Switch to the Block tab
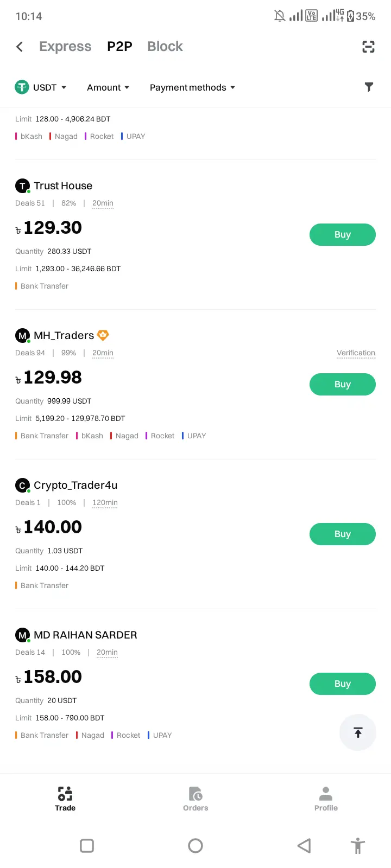 coord(165,47)
